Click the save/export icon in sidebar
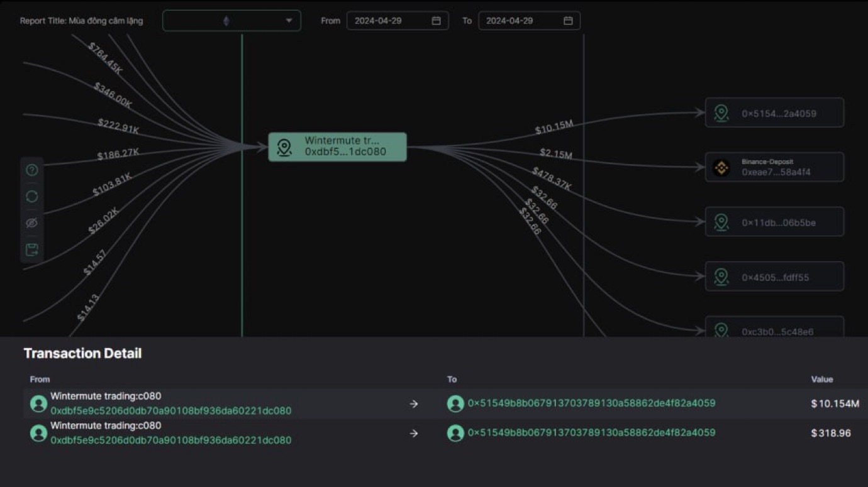 tap(32, 249)
